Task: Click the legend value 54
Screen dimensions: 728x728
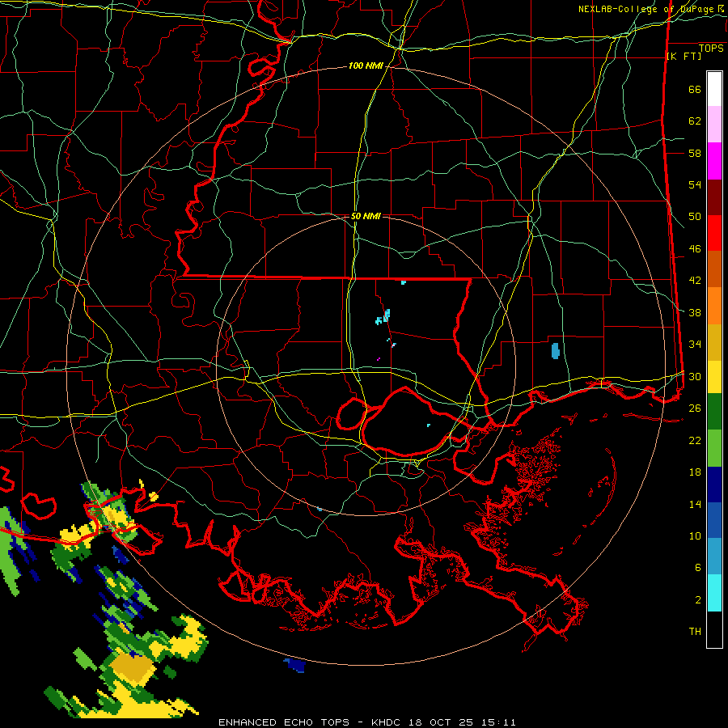Action: point(695,184)
